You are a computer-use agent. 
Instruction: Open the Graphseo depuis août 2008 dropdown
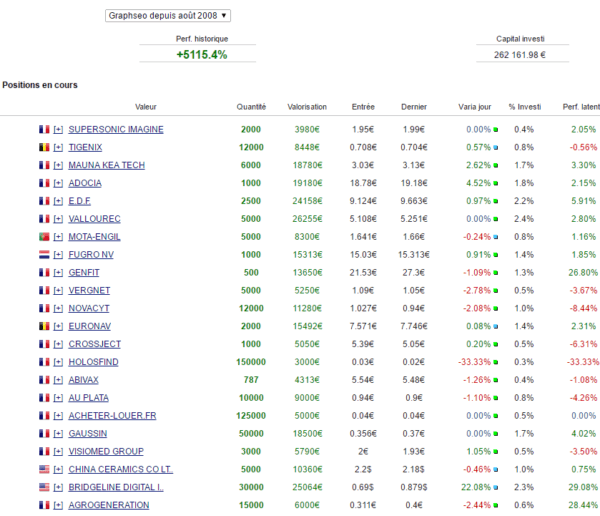(x=168, y=16)
